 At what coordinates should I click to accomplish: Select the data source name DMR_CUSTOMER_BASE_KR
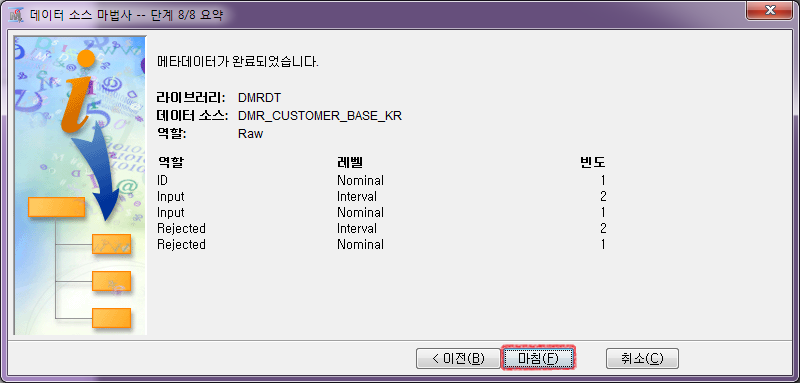click(x=320, y=116)
